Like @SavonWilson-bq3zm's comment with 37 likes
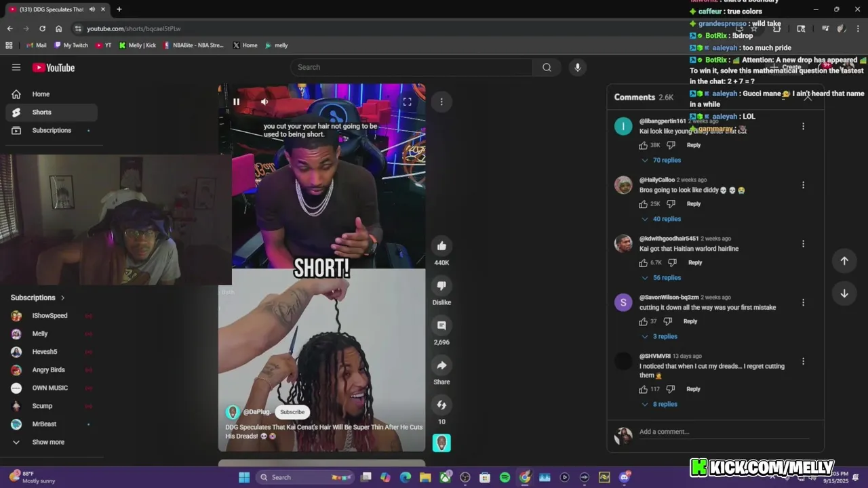 [x=643, y=321]
